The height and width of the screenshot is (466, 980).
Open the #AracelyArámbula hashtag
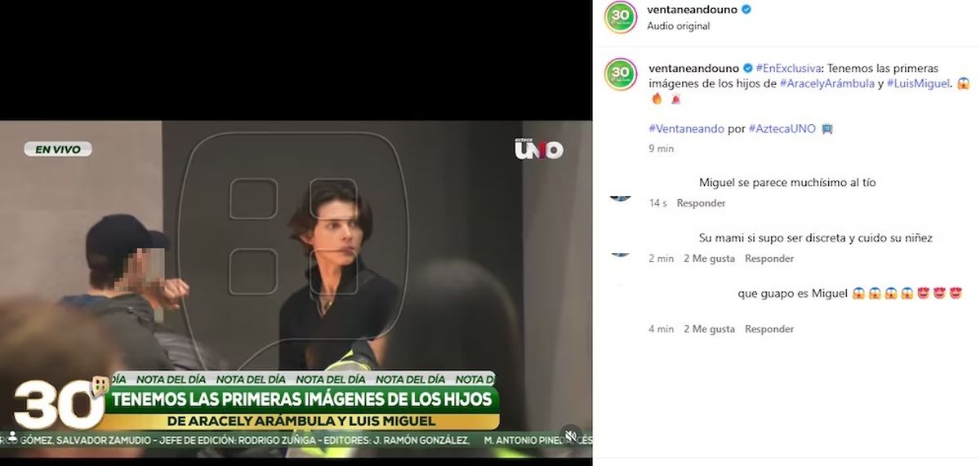(x=827, y=83)
